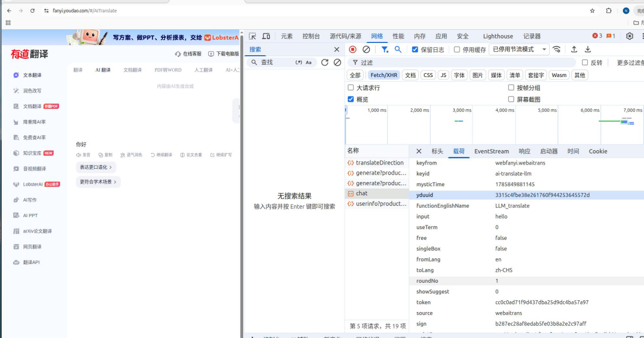Select the 全部 filter chip

coord(355,75)
